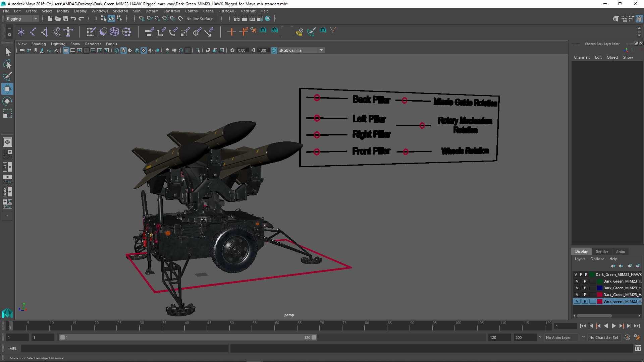Click the Create Joint shelf icon
This screenshot has height=362, width=644.
tap(33, 32)
